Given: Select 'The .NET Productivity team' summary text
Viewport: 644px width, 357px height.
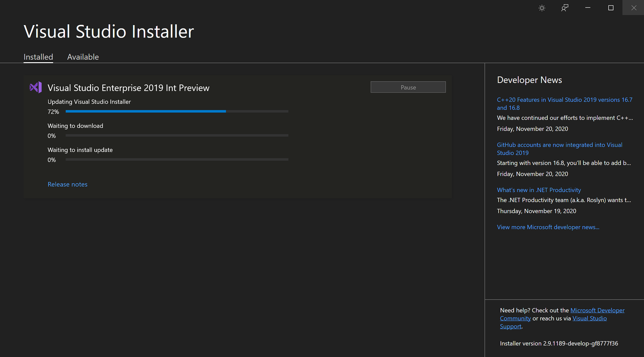Looking at the screenshot, I should pyautogui.click(x=564, y=200).
